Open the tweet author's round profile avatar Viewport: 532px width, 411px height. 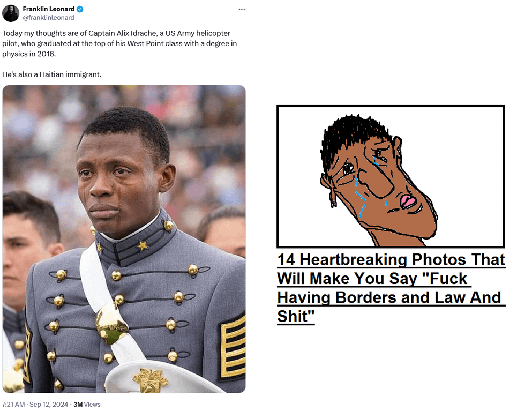[11, 13]
